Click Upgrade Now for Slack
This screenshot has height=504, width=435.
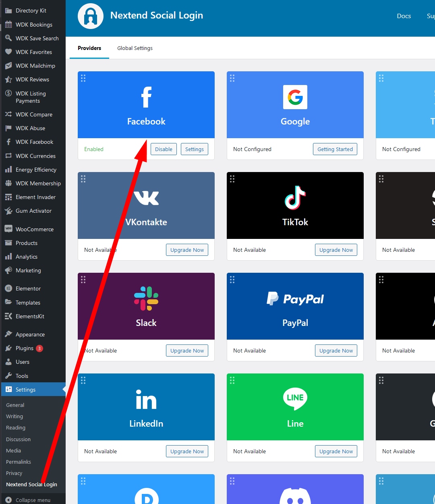187,351
